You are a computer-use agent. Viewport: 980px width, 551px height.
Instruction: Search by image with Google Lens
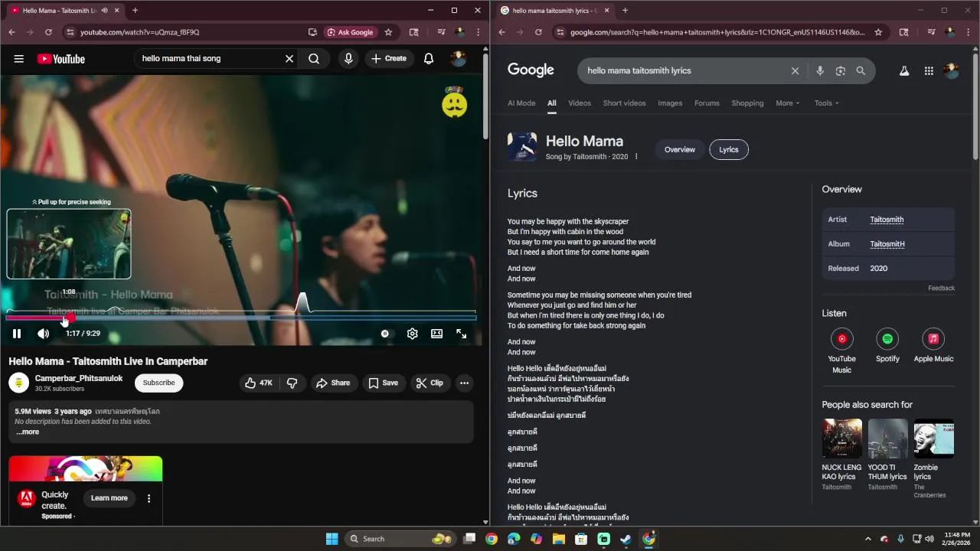[841, 70]
